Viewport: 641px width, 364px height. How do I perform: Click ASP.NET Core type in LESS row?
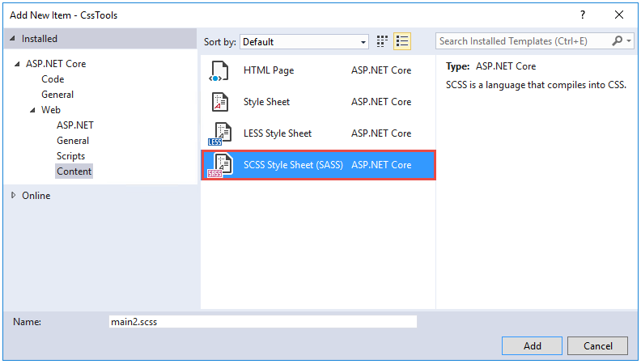[x=381, y=133]
